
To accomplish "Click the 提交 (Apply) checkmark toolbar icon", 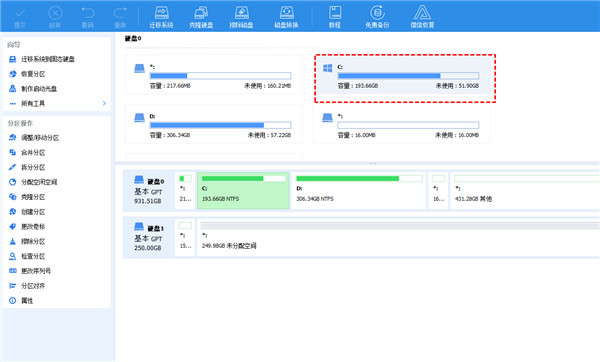I will click(20, 14).
